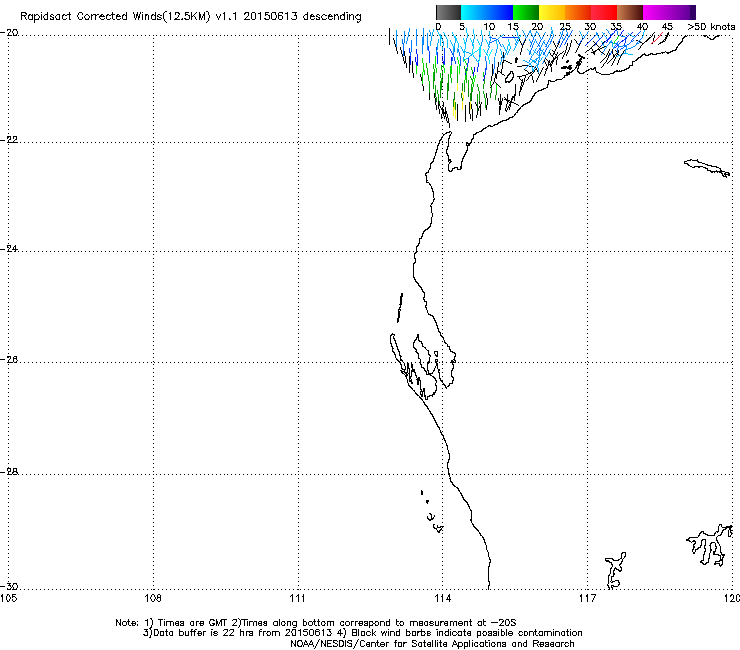Click the gray 0–5 knots legend segment

click(x=448, y=12)
